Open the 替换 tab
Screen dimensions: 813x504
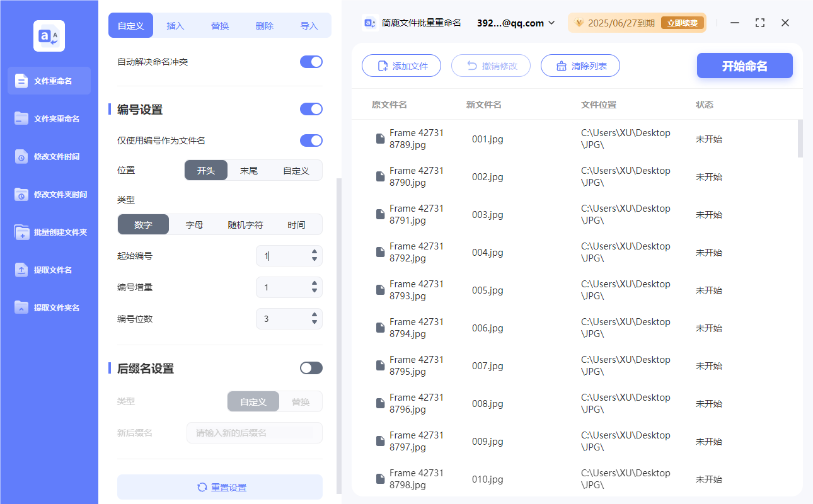click(x=219, y=25)
